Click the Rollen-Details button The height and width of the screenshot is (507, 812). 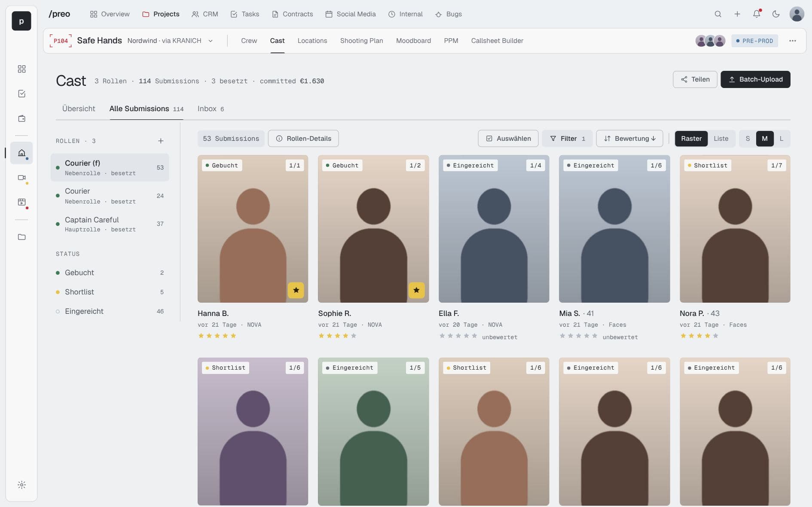pyautogui.click(x=303, y=139)
